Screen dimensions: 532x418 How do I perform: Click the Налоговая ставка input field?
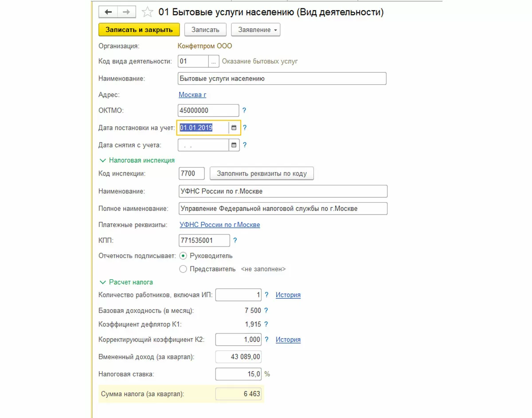point(238,374)
